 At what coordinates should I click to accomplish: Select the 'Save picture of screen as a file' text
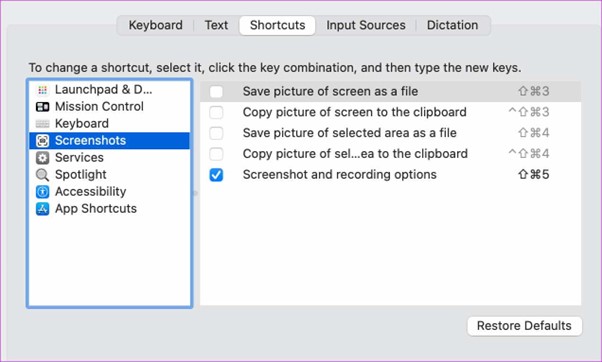331,91
